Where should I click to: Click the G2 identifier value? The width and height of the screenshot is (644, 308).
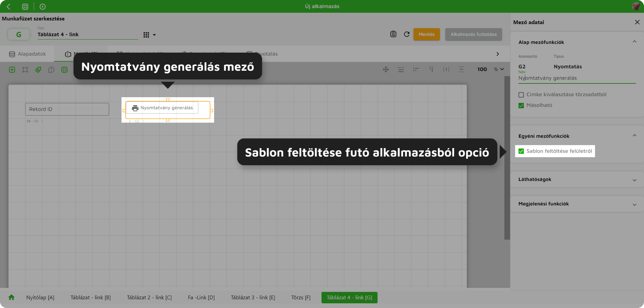(x=522, y=67)
